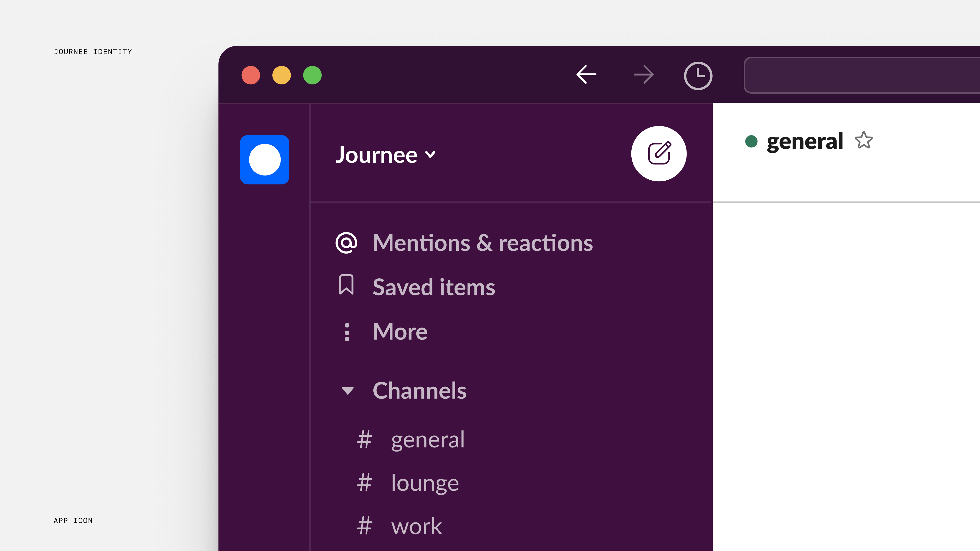Select the #lounge channel
The image size is (980, 551).
point(425,483)
